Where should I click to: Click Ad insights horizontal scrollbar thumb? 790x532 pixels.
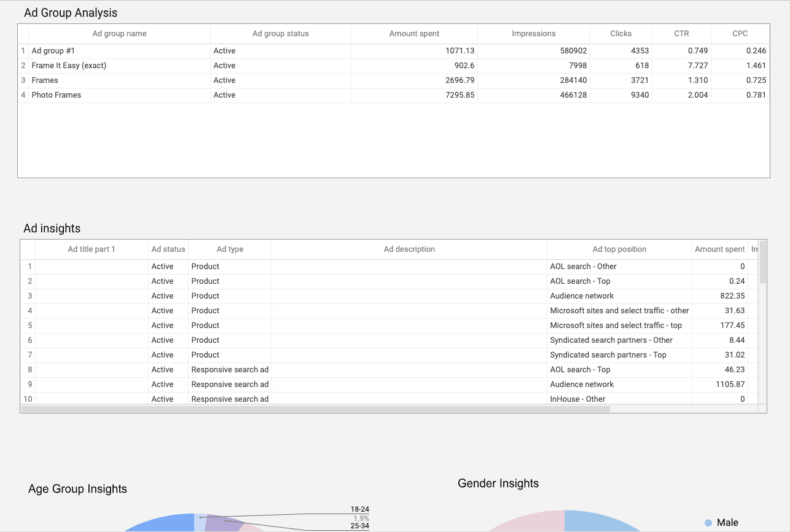(315, 409)
